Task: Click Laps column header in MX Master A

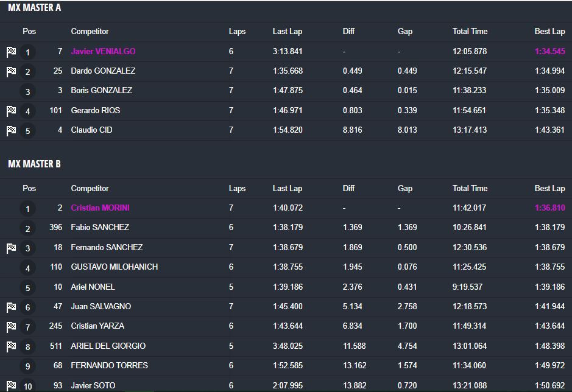Action: (237, 31)
